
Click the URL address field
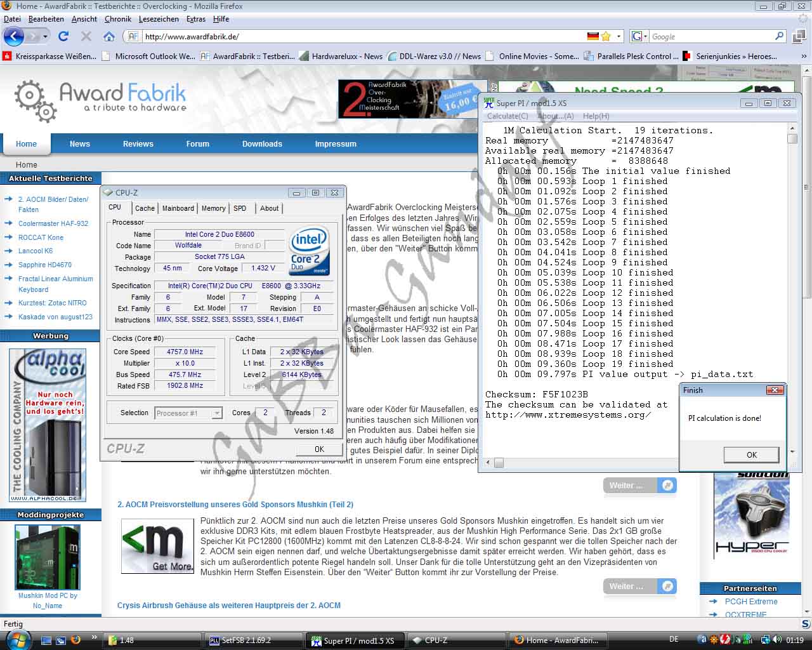click(362, 36)
